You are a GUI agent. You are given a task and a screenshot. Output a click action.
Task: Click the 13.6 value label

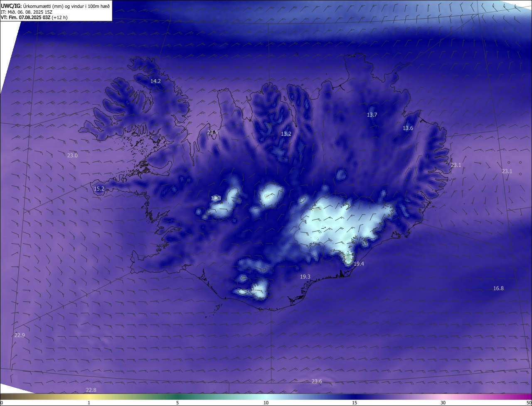[408, 128]
